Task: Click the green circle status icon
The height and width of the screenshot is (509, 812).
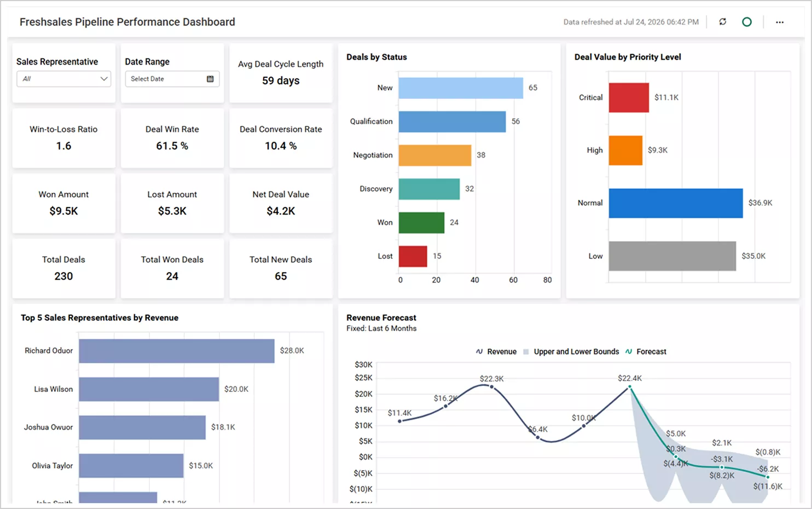Action: 747,22
